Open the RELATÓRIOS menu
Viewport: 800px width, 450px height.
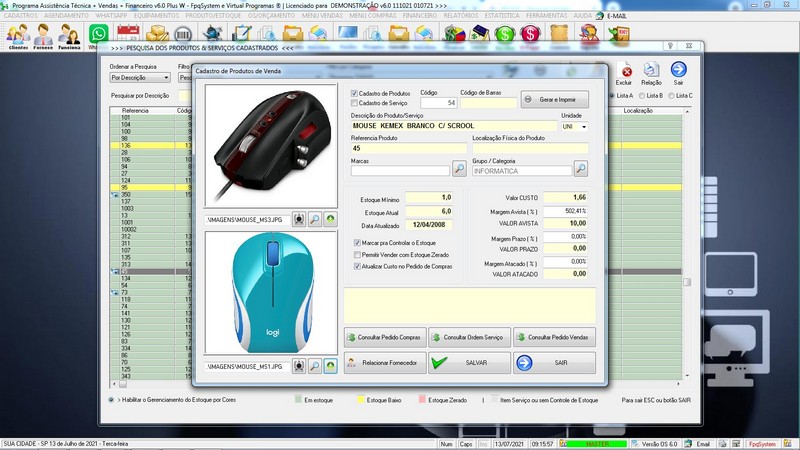click(461, 16)
